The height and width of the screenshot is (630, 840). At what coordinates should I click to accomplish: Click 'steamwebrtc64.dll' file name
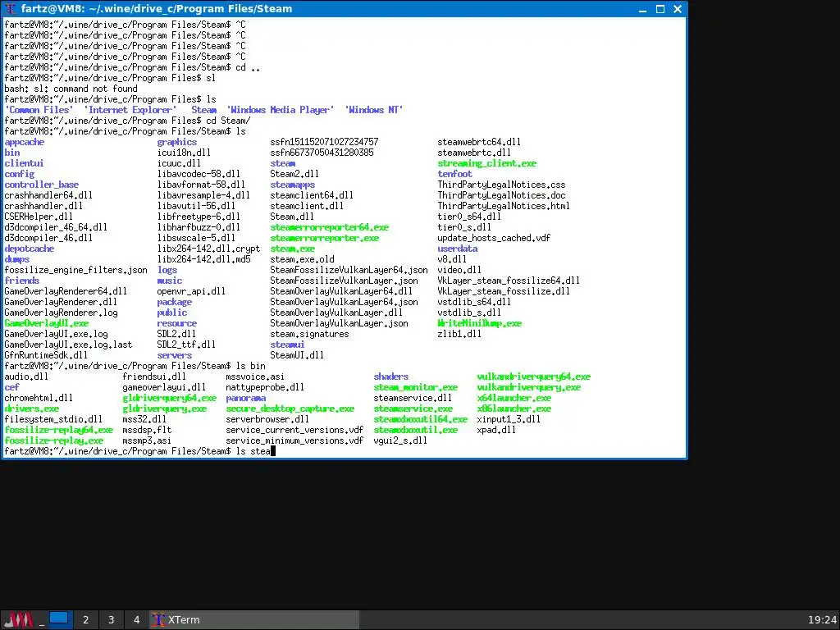click(479, 142)
